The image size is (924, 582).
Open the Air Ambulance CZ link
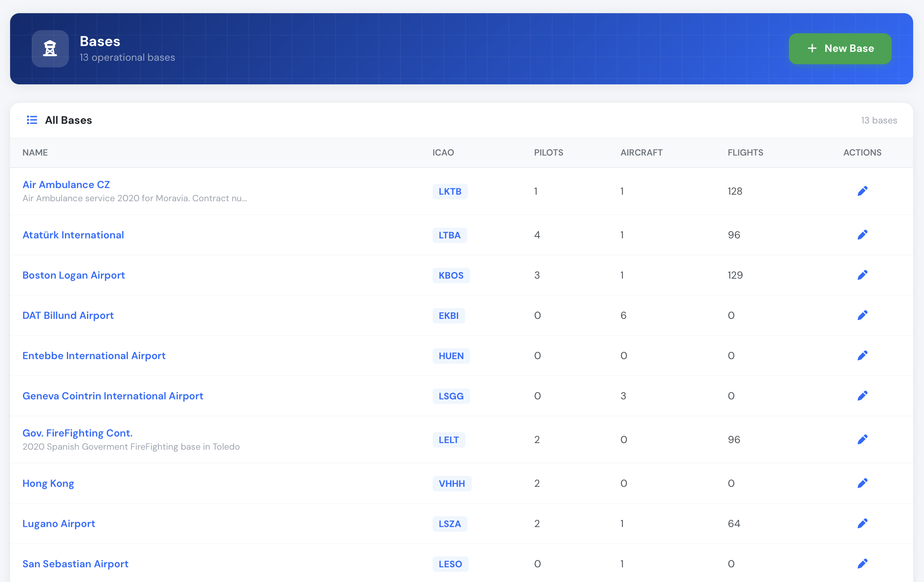66,185
